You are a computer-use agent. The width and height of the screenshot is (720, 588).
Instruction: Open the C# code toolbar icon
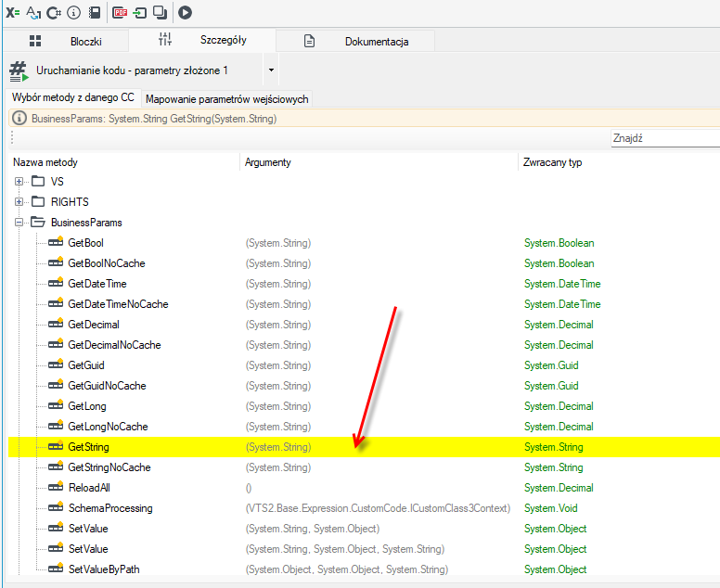point(53,12)
